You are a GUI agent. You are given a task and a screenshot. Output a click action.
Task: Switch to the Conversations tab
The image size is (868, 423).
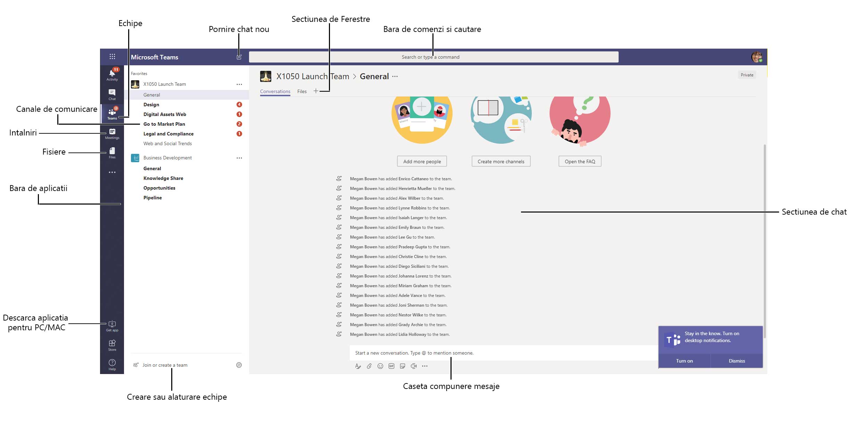(x=275, y=92)
